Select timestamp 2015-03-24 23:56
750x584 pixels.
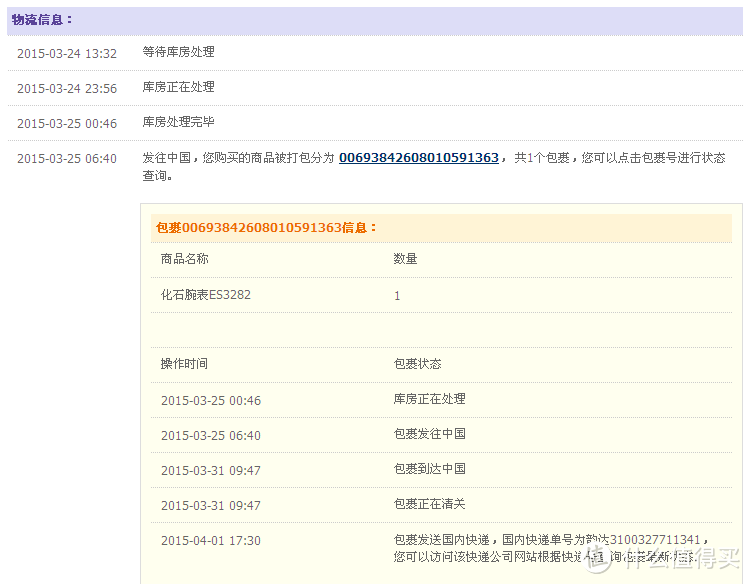67,88
